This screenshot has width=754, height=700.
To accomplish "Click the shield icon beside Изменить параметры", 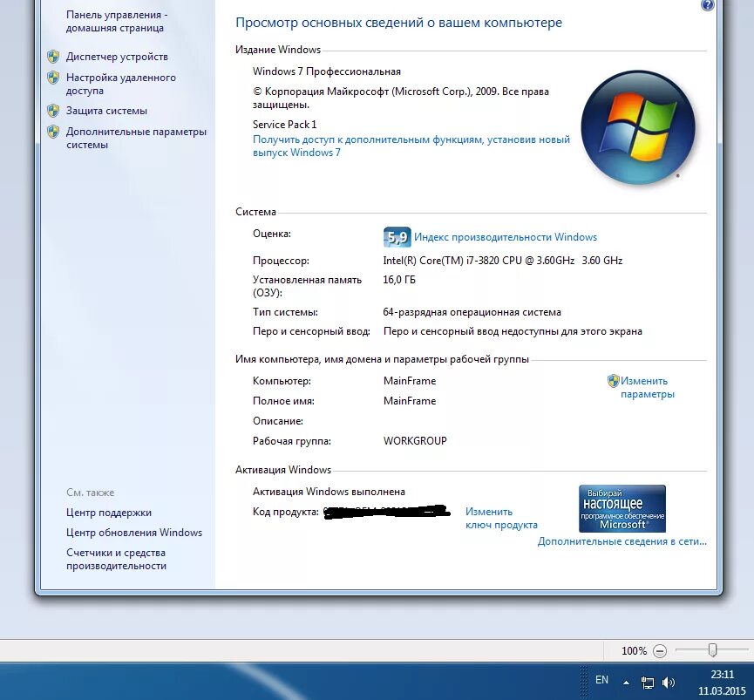I will click(x=613, y=381).
